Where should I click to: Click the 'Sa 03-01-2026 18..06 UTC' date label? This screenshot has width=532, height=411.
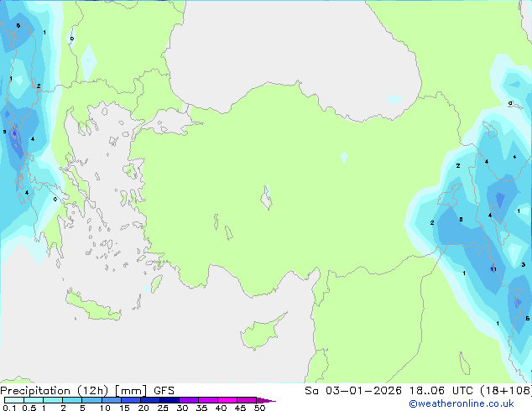(x=389, y=391)
